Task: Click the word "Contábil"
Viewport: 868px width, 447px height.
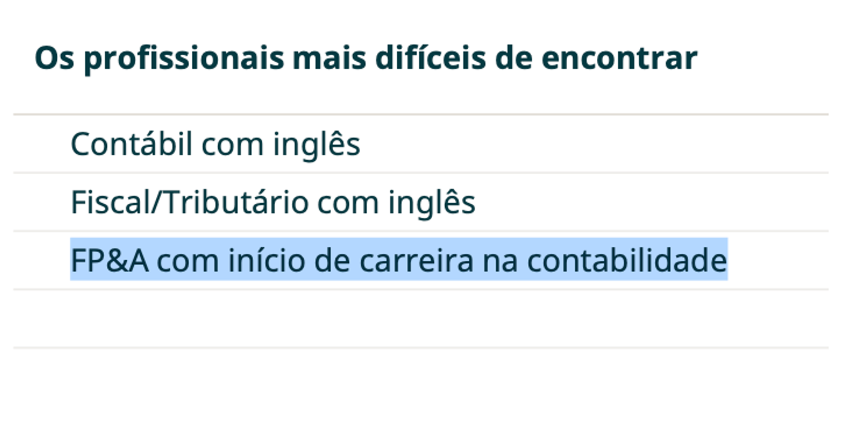Action: 131,144
